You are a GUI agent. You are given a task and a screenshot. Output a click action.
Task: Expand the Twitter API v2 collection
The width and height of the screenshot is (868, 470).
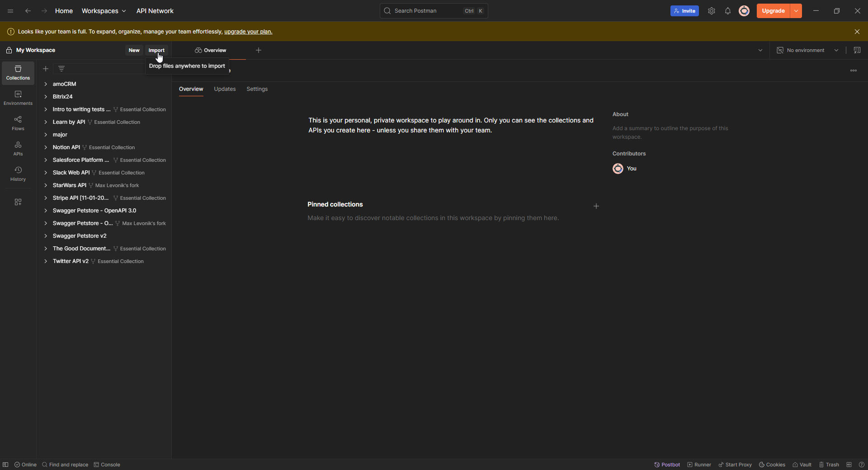click(x=46, y=261)
